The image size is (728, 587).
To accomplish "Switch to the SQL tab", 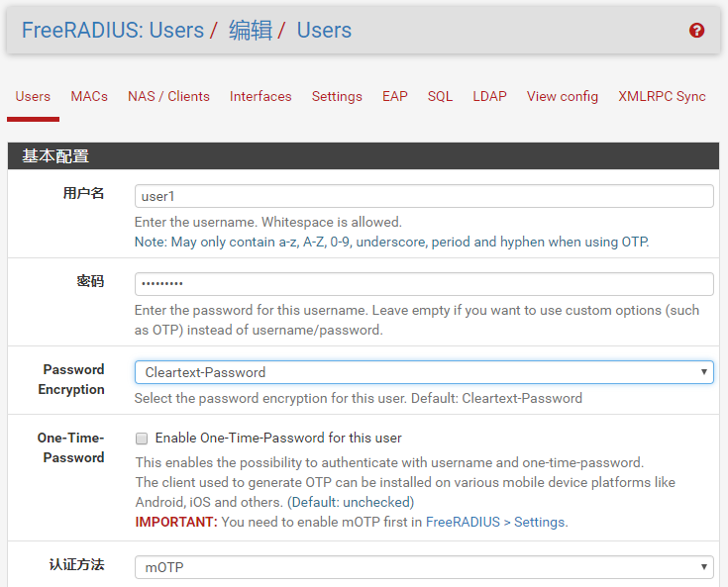I will tap(440, 96).
